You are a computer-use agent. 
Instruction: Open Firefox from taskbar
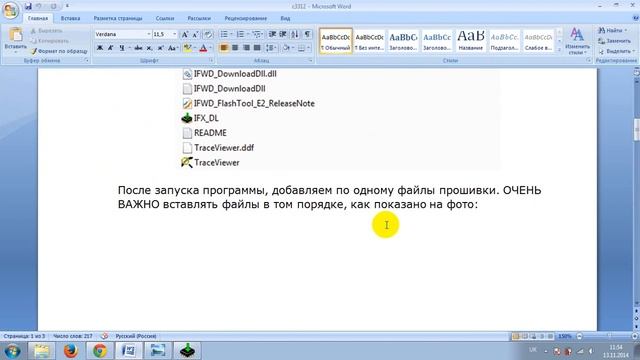(71, 351)
